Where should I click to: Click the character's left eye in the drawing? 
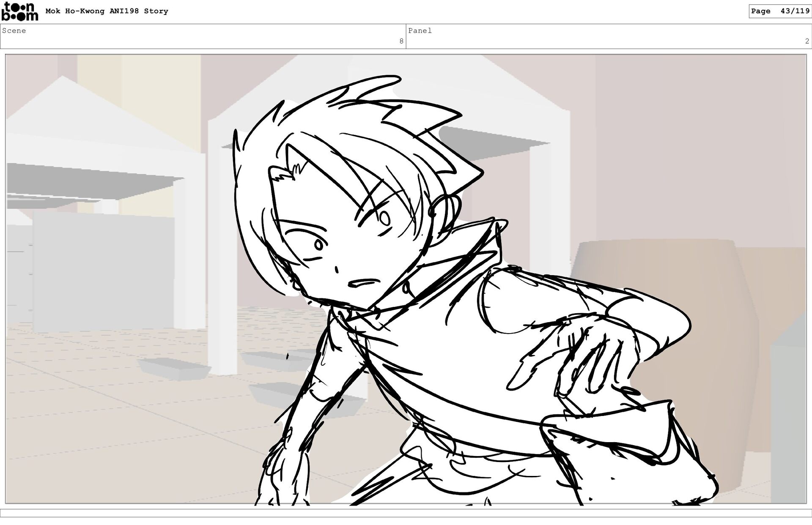pyautogui.click(x=318, y=244)
